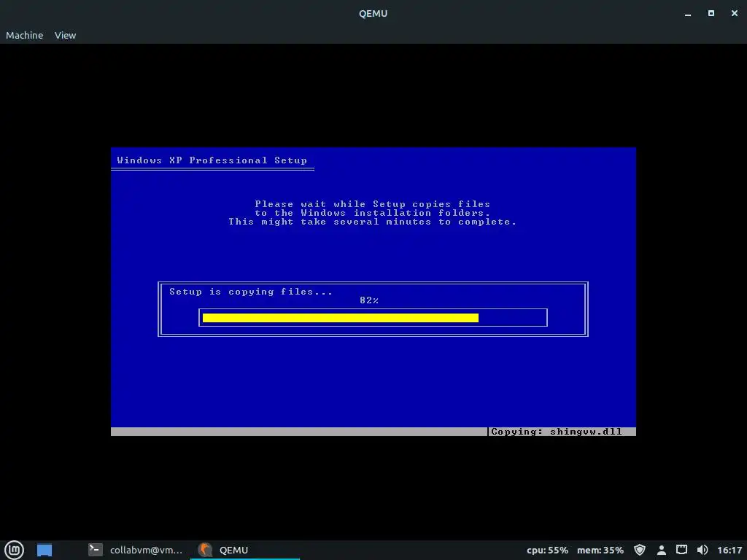Click the terminal icon in the taskbar

tap(96, 550)
